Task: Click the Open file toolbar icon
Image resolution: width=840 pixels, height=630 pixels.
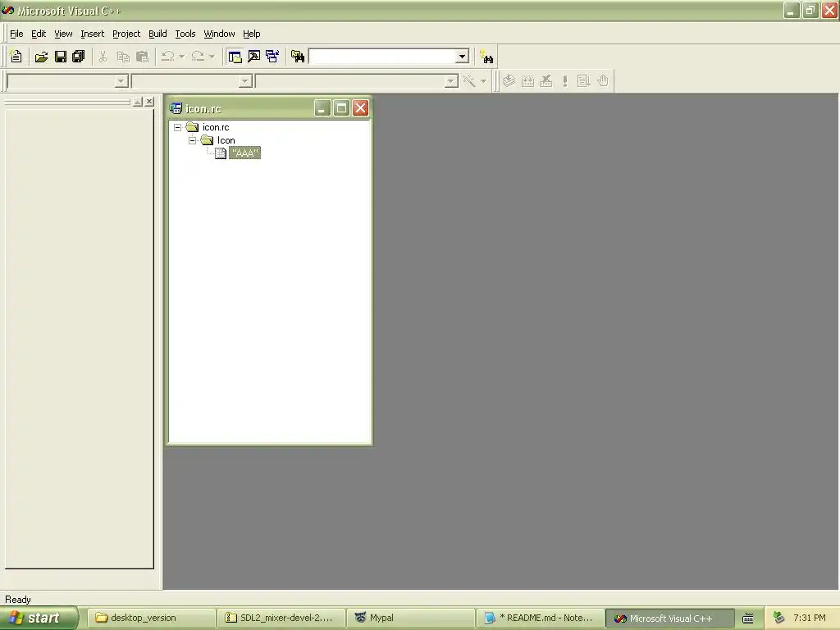Action: (x=41, y=57)
